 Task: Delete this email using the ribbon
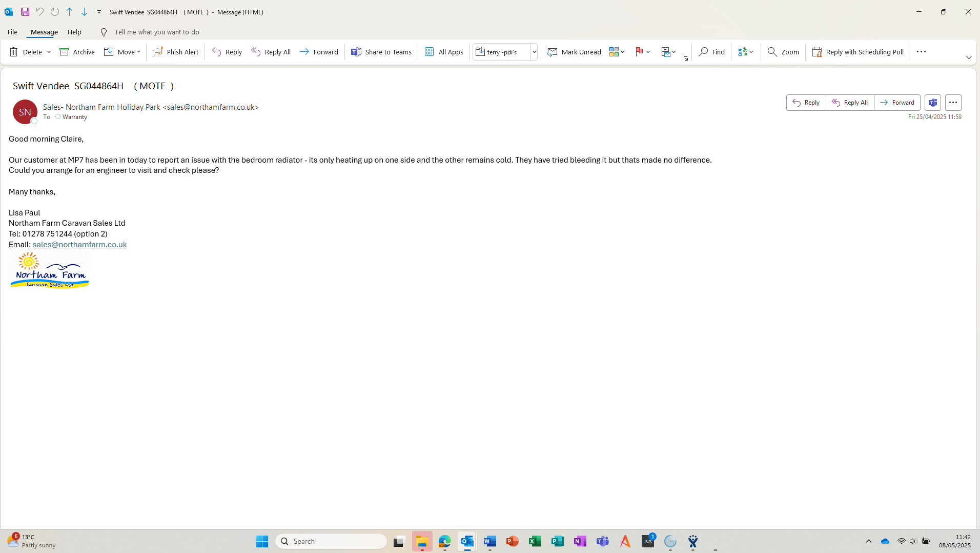(x=26, y=52)
